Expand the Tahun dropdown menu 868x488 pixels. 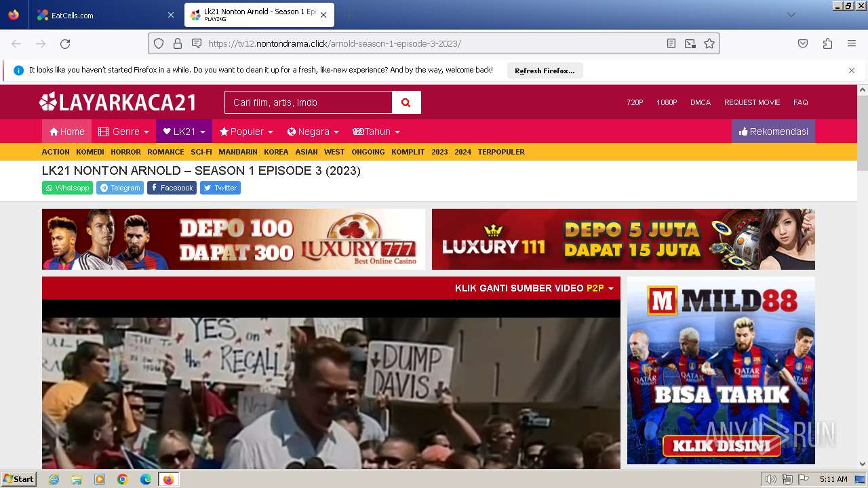pyautogui.click(x=376, y=131)
